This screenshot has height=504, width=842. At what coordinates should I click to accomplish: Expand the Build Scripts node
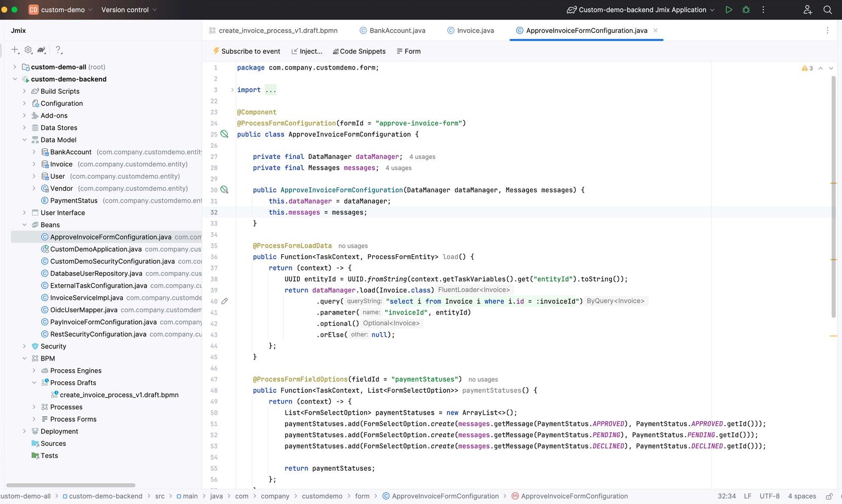coord(24,91)
